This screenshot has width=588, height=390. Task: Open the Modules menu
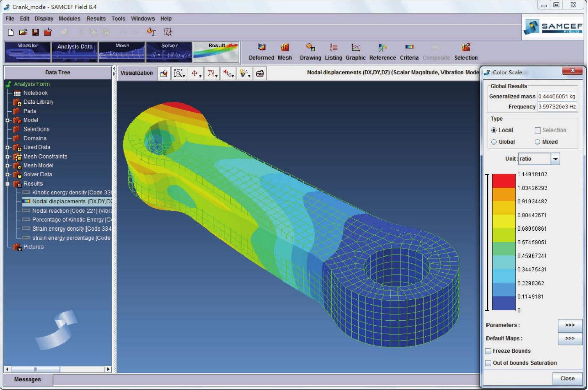pos(69,18)
